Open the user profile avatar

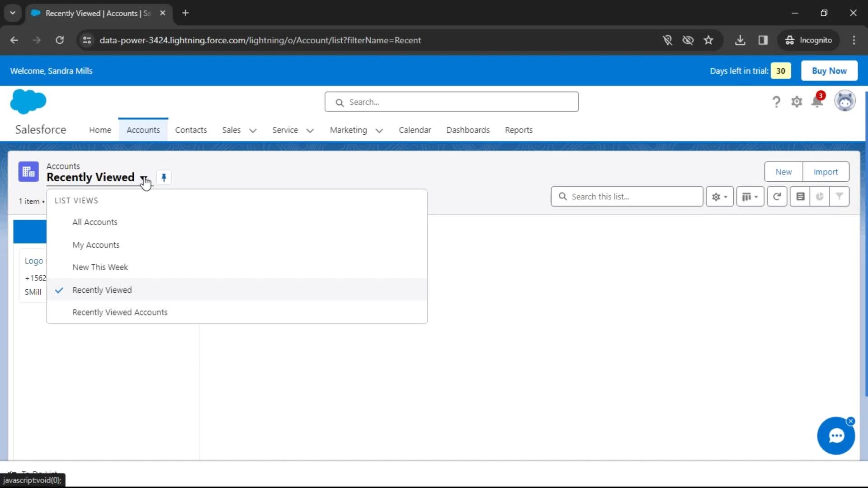click(x=844, y=101)
